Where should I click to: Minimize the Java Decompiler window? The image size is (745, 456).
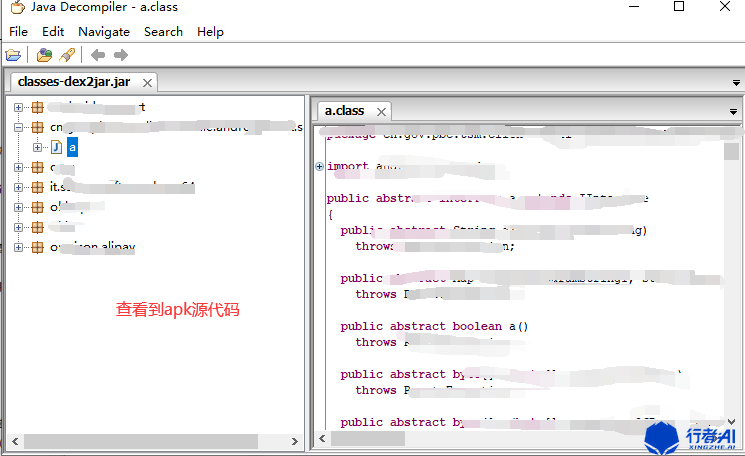pyautogui.click(x=634, y=7)
